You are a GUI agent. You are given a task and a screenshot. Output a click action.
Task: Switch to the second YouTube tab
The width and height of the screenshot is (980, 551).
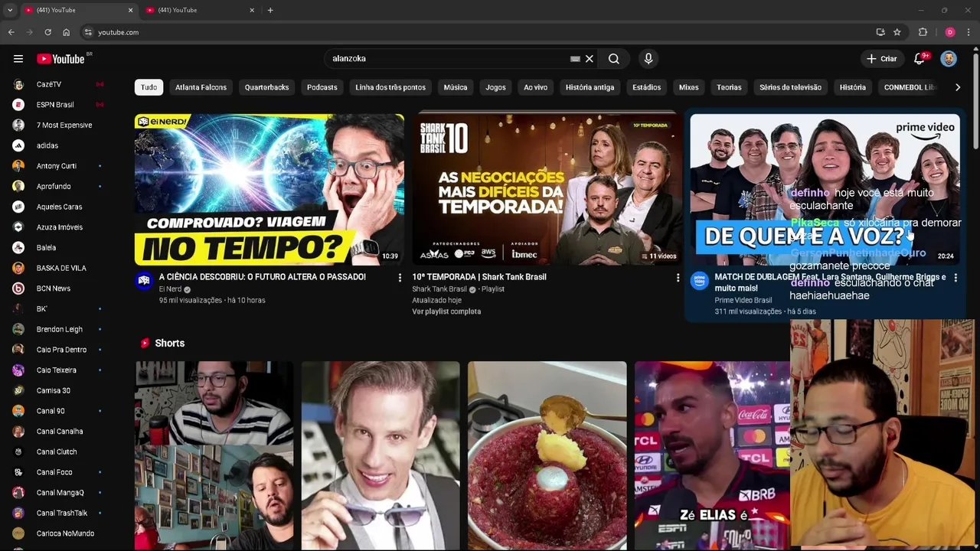[199, 10]
